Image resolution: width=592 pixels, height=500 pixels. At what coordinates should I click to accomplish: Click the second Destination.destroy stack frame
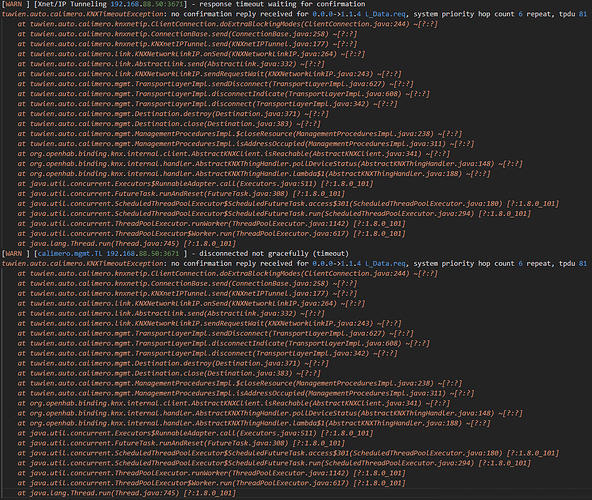pos(173,363)
